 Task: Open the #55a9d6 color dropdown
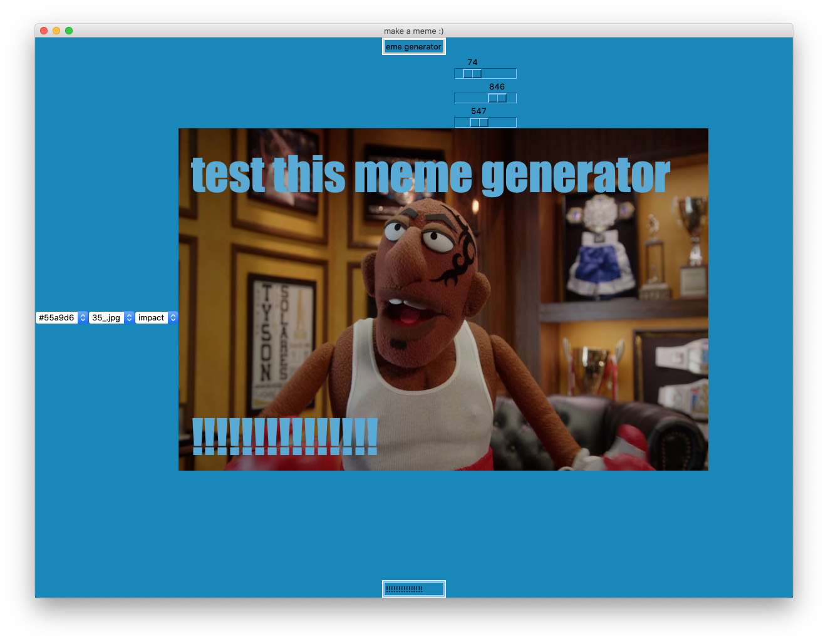(61, 318)
